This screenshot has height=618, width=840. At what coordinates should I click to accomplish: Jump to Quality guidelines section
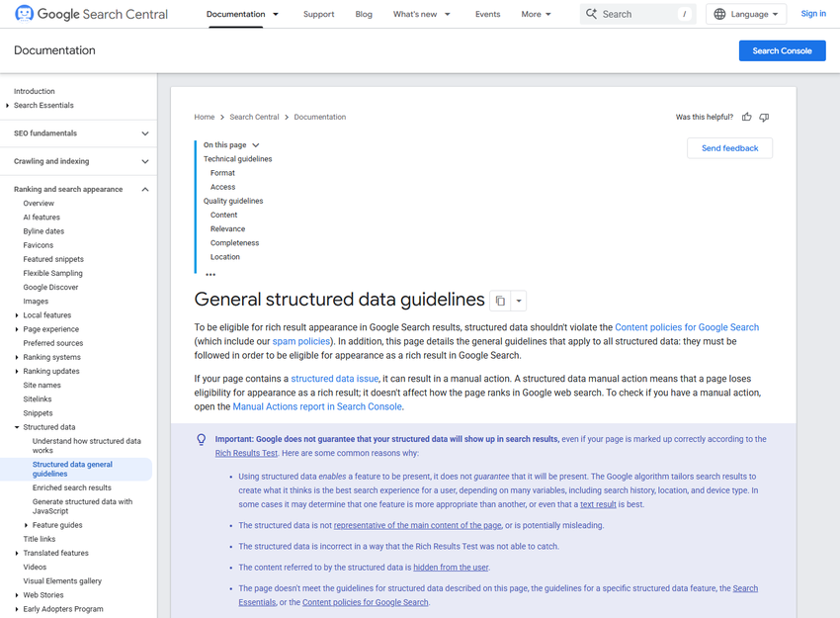tap(233, 201)
